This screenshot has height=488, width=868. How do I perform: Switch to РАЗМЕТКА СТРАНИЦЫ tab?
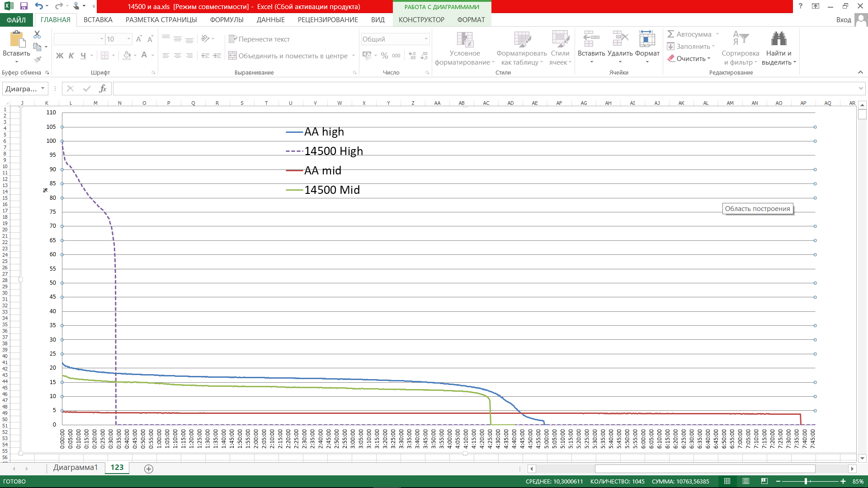[161, 20]
